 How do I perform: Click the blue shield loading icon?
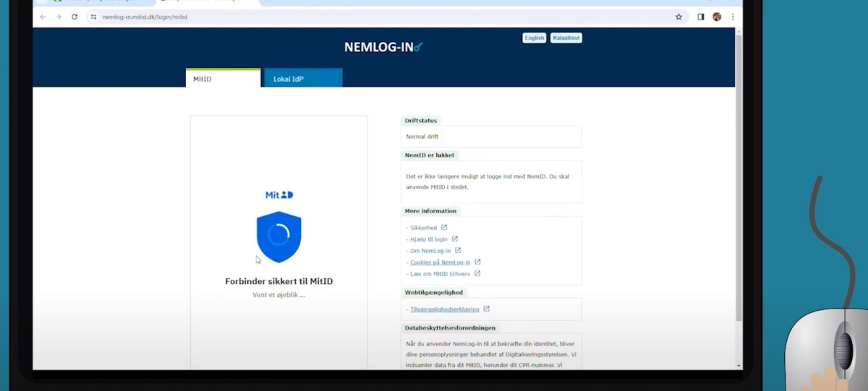pos(279,237)
